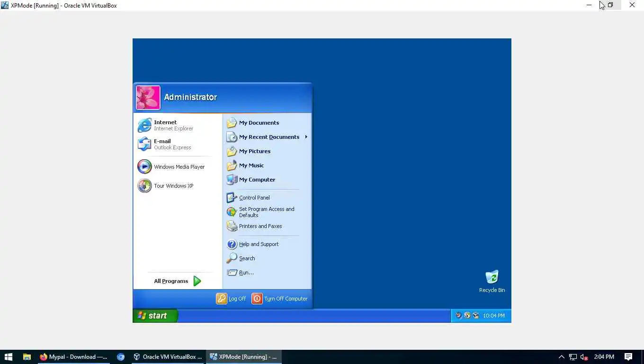
Task: Click the XP clock showing 10:04 PM
Action: click(x=494, y=316)
